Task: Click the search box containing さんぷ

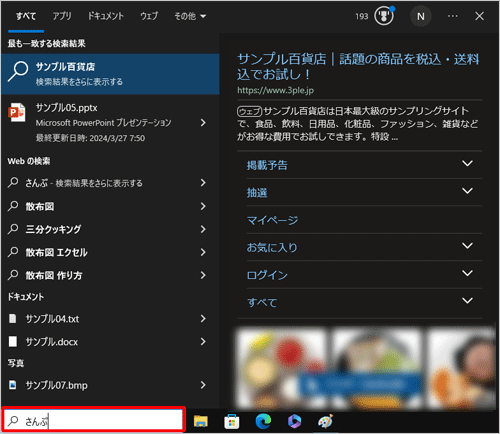Action: tap(93, 420)
